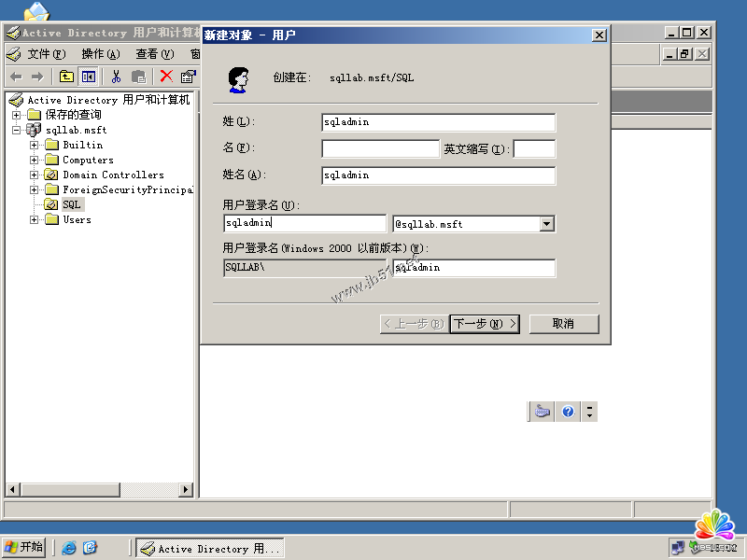Click the 取消 cancel button
The image size is (747, 560).
(x=563, y=324)
